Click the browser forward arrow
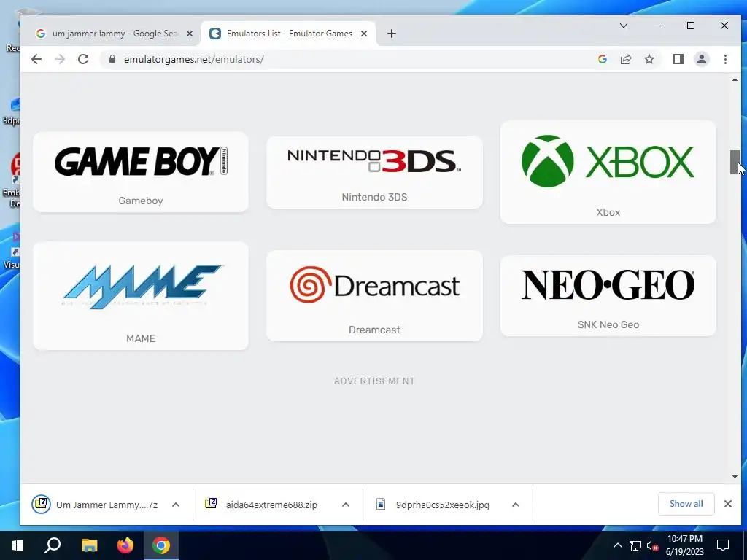The width and height of the screenshot is (747, 560). [60, 59]
